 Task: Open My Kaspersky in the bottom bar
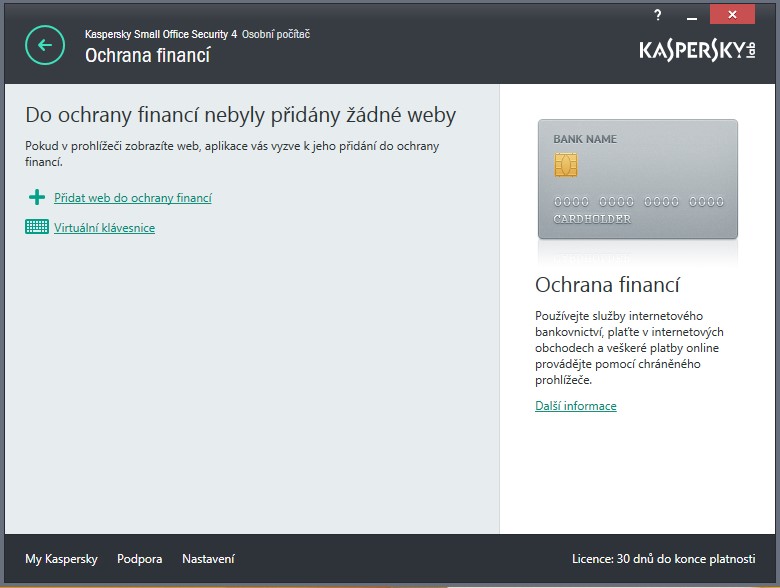pos(61,559)
